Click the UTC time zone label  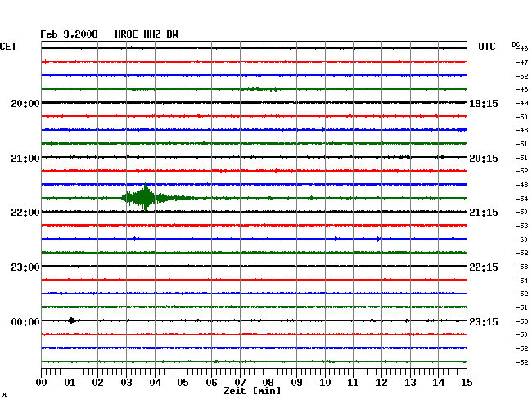486,47
